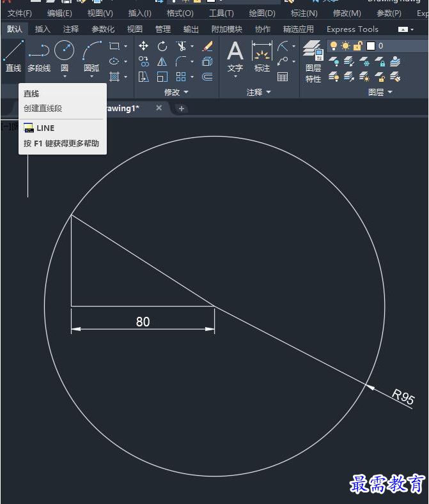Select the Rectangle draw tool
This screenshot has height=504, width=429.
pos(114,46)
